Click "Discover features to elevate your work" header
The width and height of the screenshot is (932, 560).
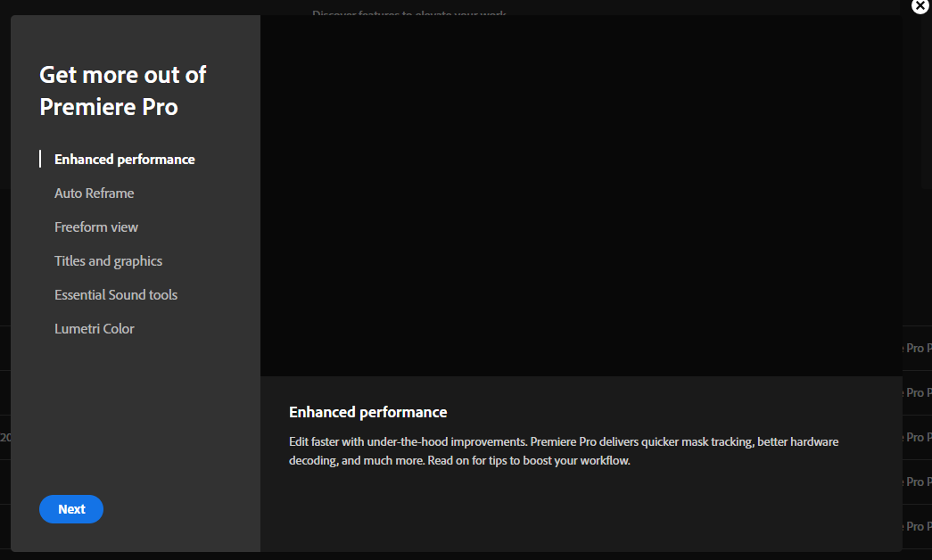(409, 14)
